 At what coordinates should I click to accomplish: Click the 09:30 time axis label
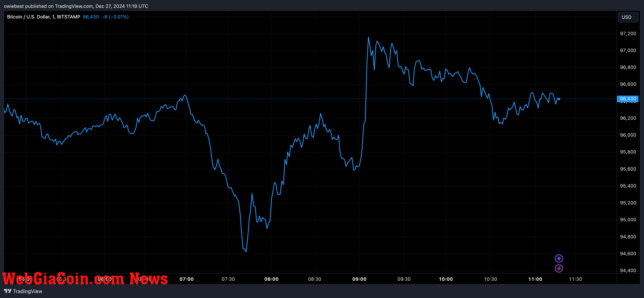tap(404, 279)
